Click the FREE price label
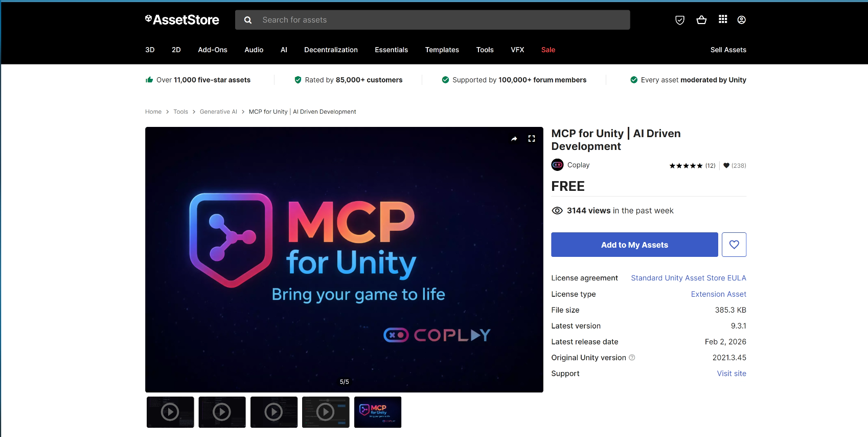This screenshot has width=868, height=437. (x=568, y=186)
